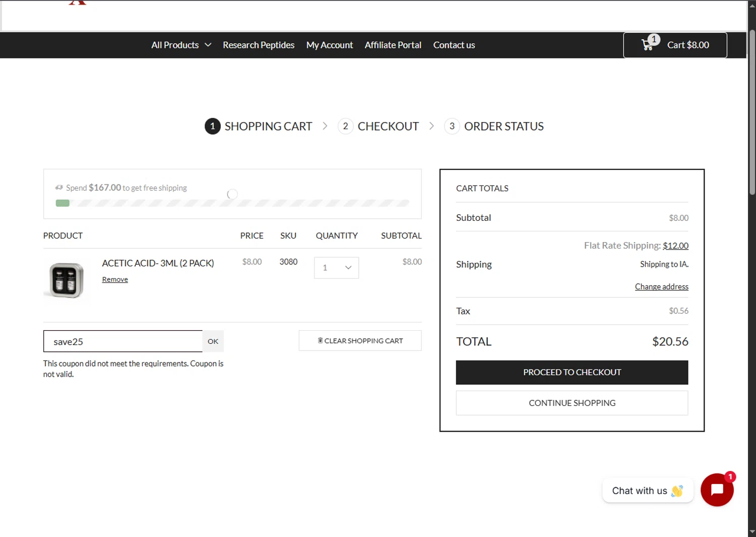The width and height of the screenshot is (756, 537).
Task: Apply coupon with the OK button
Action: point(213,341)
